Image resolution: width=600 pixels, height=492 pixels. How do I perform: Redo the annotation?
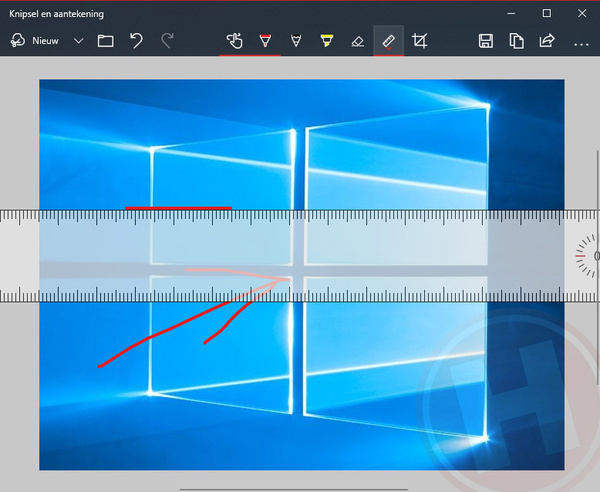coord(167,41)
